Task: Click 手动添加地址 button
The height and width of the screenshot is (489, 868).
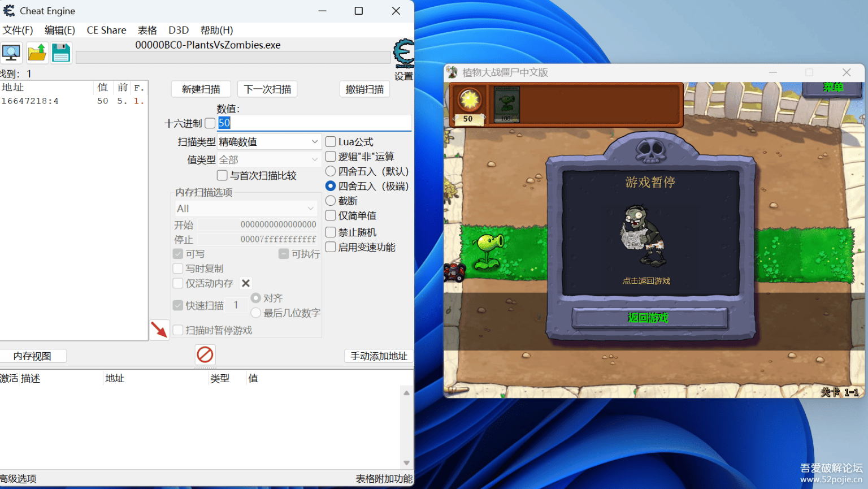Action: [x=379, y=356]
